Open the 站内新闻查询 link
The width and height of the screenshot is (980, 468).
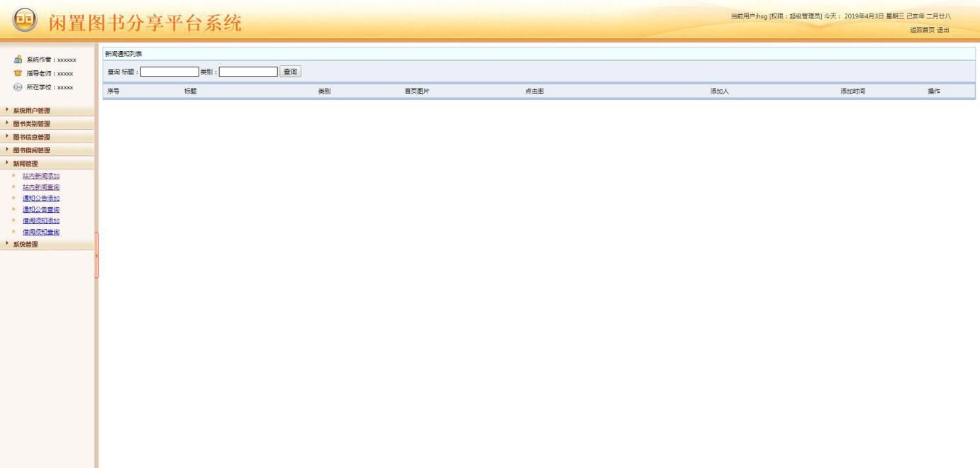click(x=41, y=187)
